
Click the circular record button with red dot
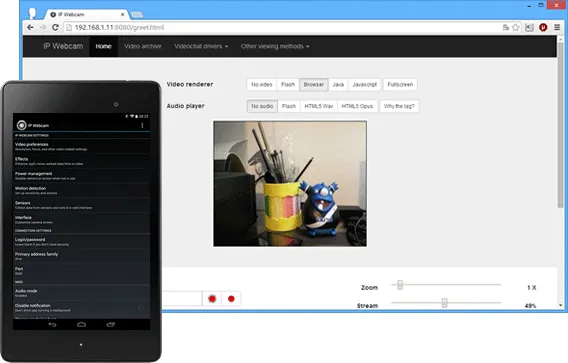231,299
